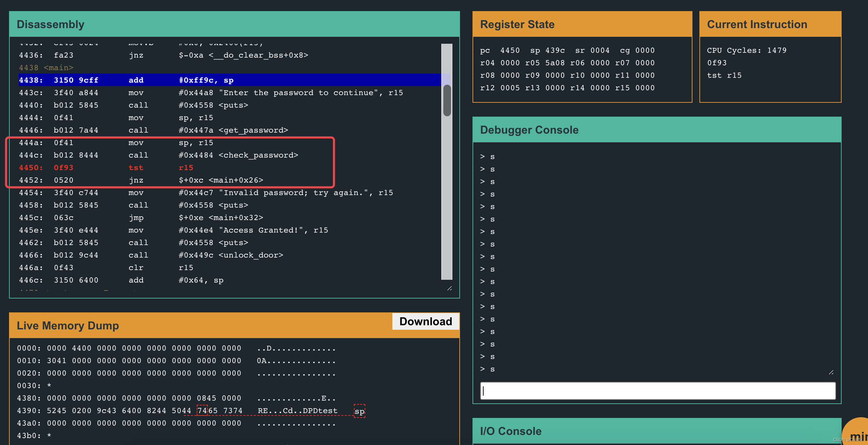Screen dimensions: 868x445
Task: Click the I/O Console panel header
Action: (657, 431)
